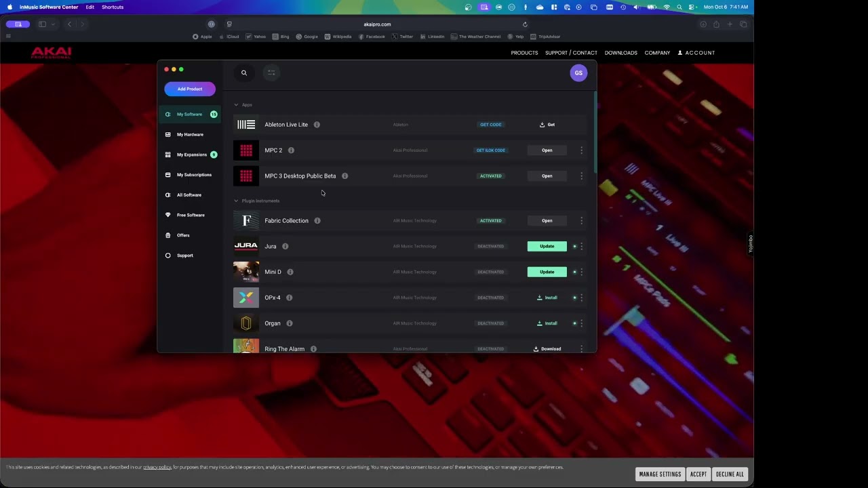Screen dimensions: 868x488
Task: Open My Subscriptions in the sidebar
Action: (x=190, y=175)
